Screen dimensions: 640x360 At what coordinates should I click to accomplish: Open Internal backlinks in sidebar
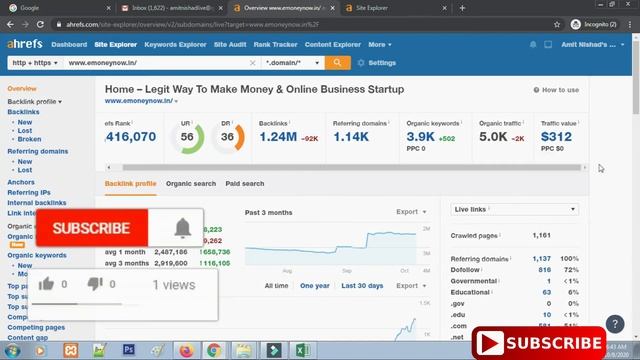point(37,203)
